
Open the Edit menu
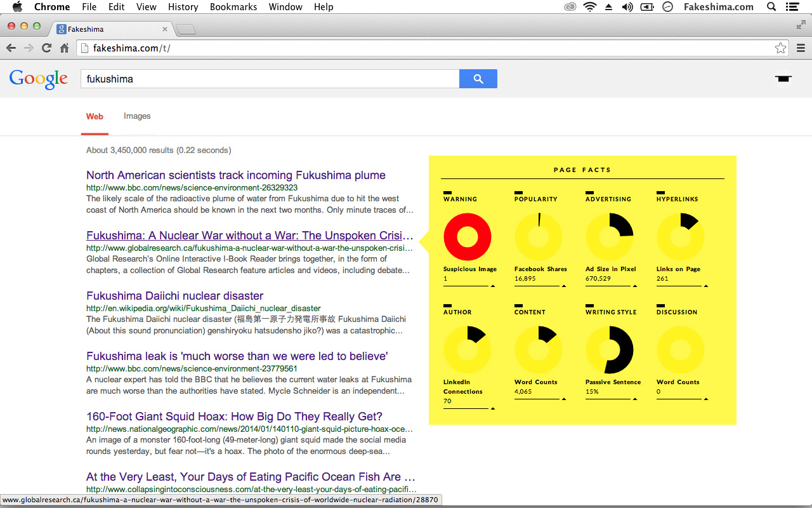click(x=116, y=7)
